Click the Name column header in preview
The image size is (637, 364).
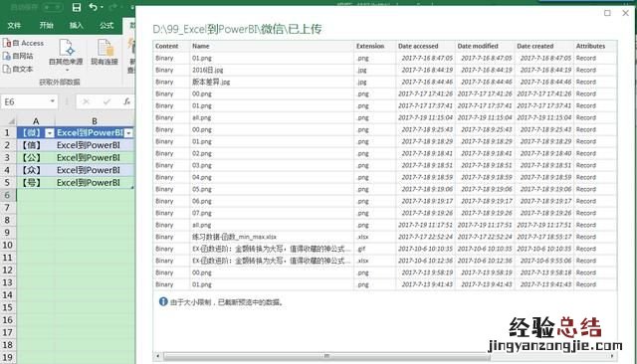point(272,47)
